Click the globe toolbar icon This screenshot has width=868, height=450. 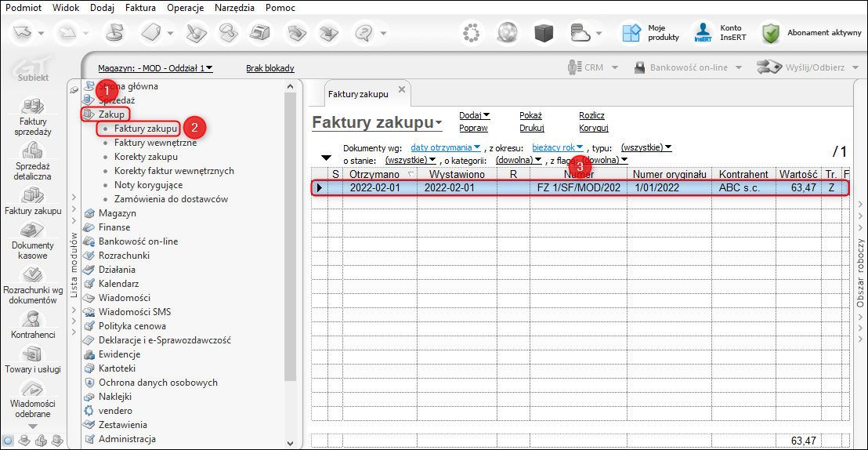pos(507,33)
